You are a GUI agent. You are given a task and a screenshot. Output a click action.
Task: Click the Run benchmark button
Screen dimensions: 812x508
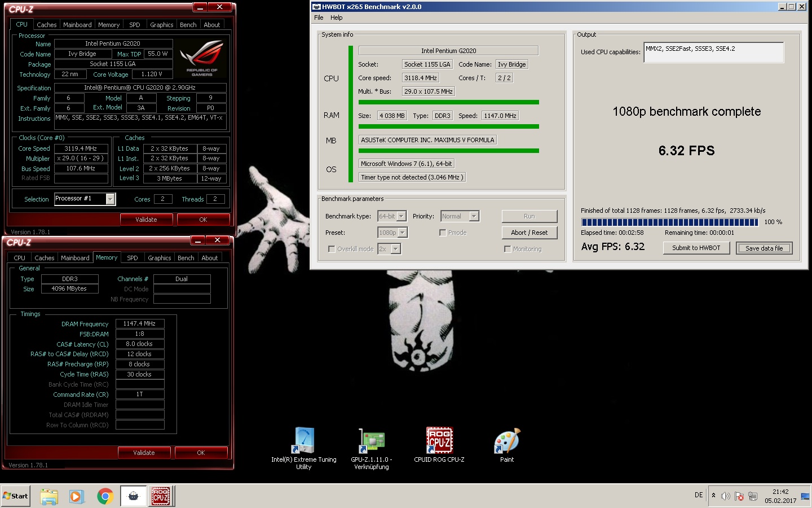[529, 216]
